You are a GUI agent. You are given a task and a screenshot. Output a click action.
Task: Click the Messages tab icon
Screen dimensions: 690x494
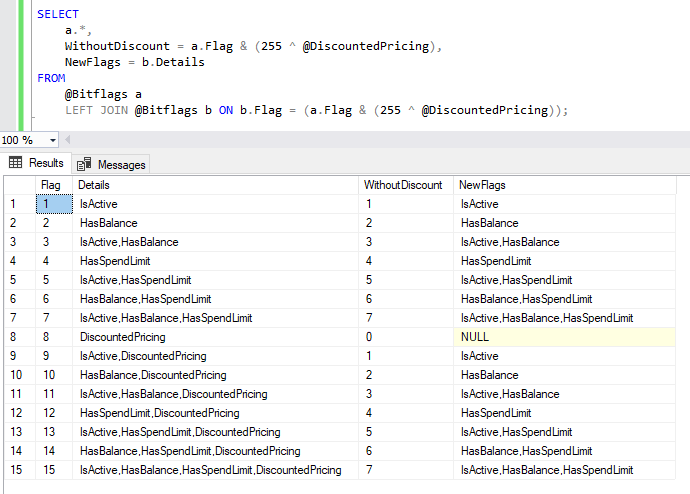click(x=84, y=164)
